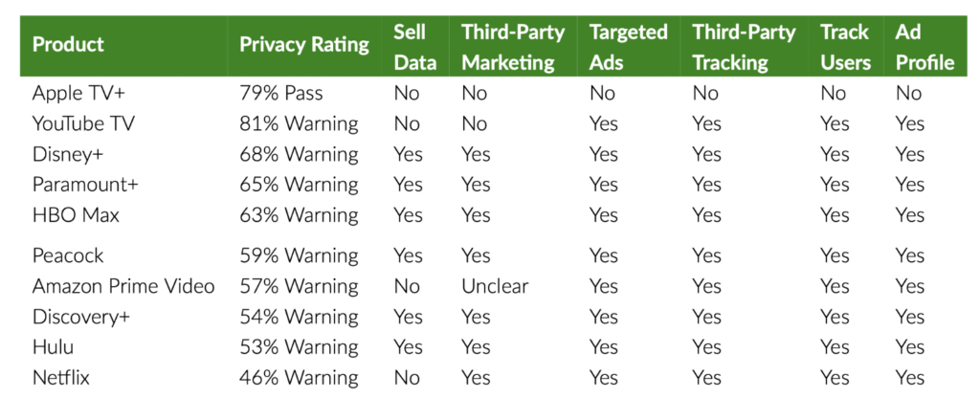Click the Third-Party Tracking column header
Screen dimensions: 980x420
(x=744, y=47)
